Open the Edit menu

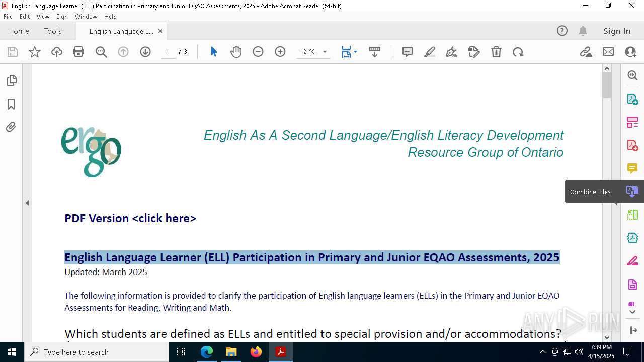coord(25,17)
